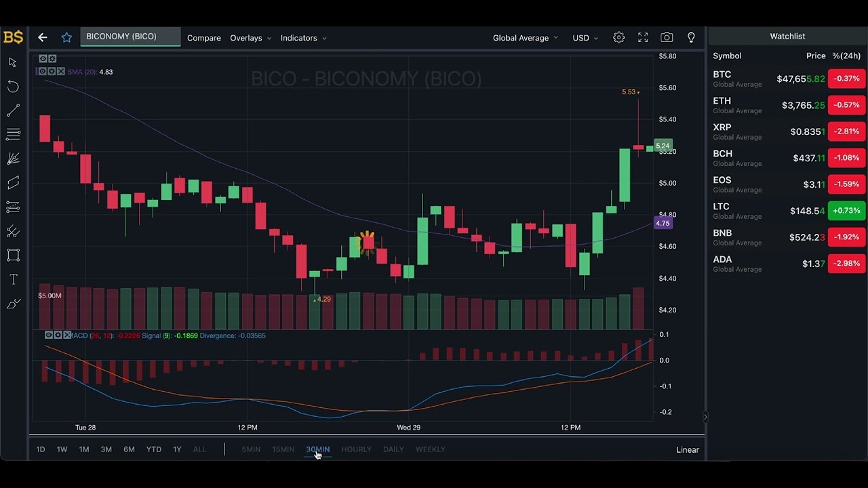Image resolution: width=868 pixels, height=488 pixels.
Task: Select the trend line drawing tool
Action: point(13,110)
